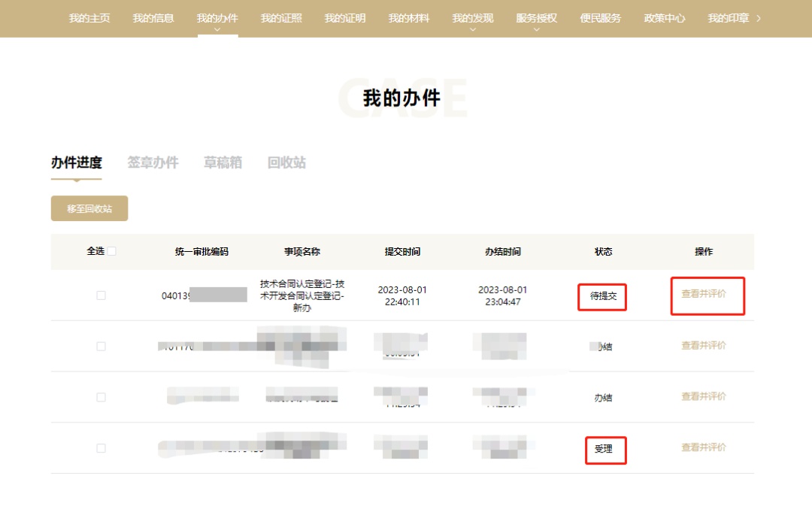Click 查看并评价 on the last row
The width and height of the screenshot is (812, 506).
tap(704, 447)
